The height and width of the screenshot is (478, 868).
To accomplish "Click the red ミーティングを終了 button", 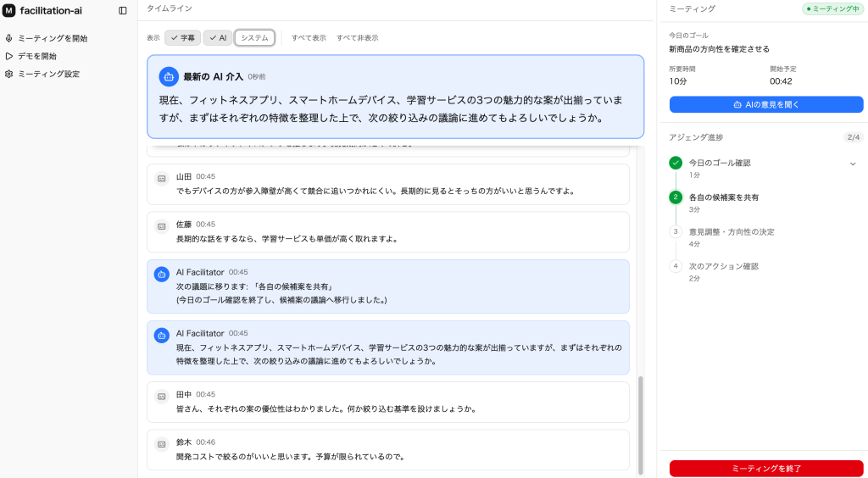I will click(766, 468).
